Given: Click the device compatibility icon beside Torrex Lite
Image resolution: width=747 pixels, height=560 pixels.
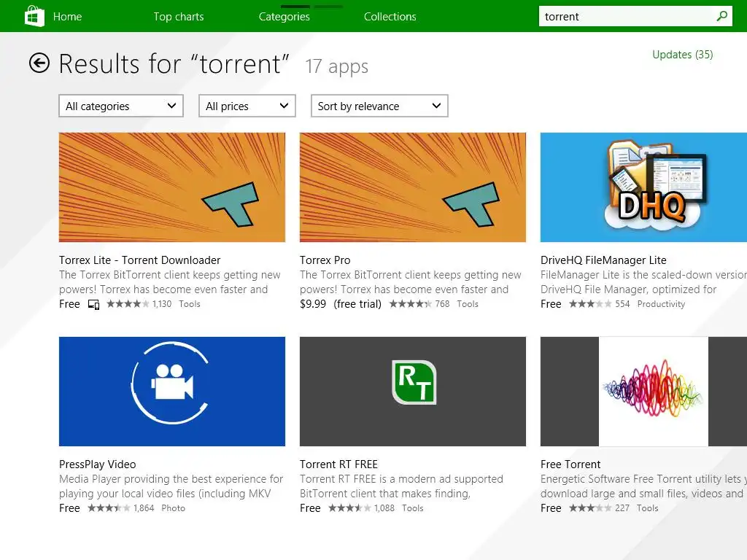Looking at the screenshot, I should tap(94, 304).
